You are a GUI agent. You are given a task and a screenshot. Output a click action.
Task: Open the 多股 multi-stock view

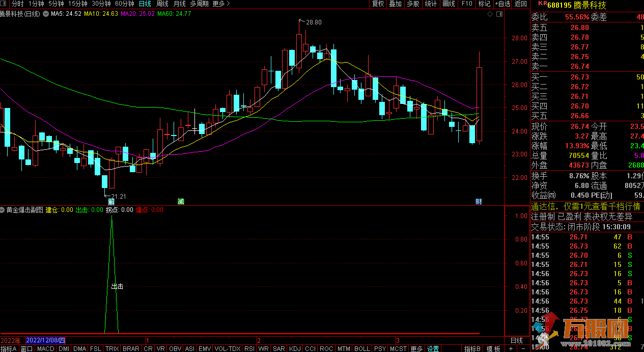tap(413, 4)
